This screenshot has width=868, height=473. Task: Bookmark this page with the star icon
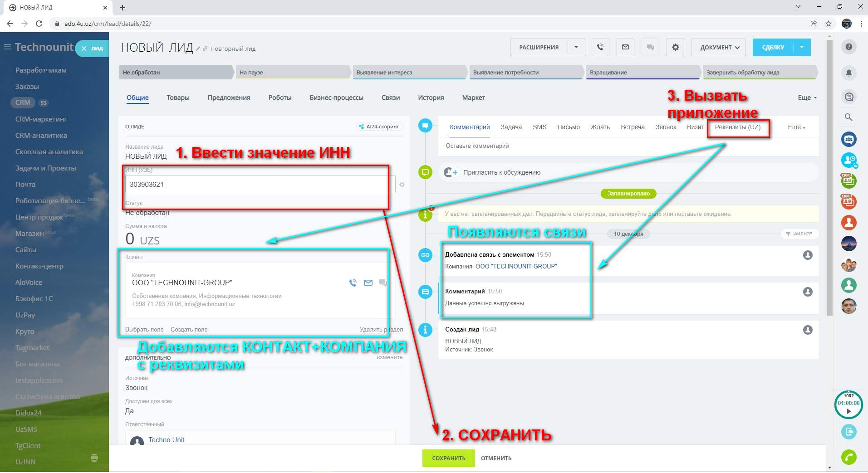(829, 24)
